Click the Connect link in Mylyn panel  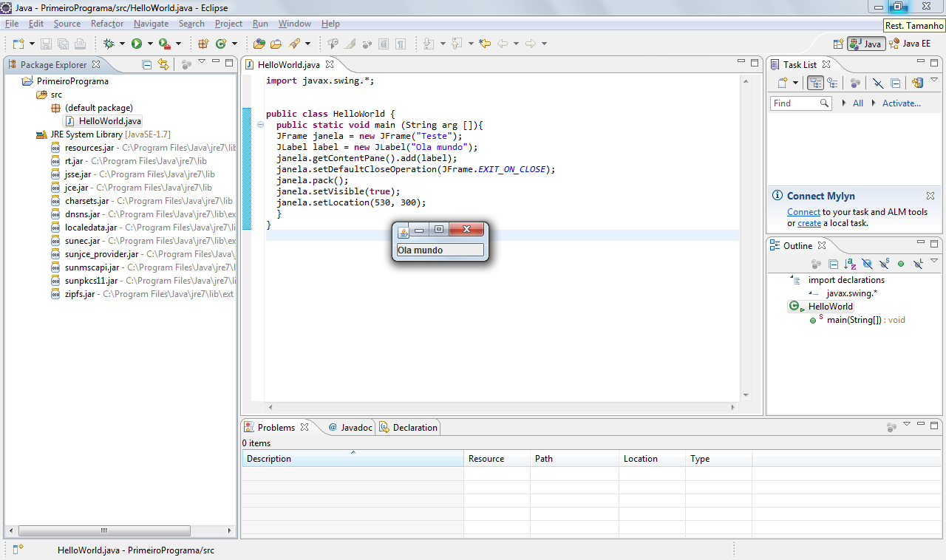(x=803, y=211)
